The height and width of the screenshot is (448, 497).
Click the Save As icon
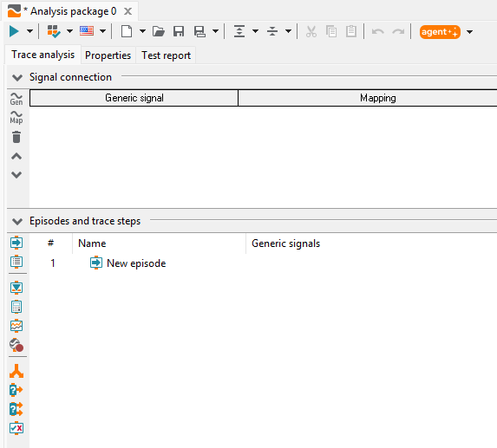click(x=199, y=32)
